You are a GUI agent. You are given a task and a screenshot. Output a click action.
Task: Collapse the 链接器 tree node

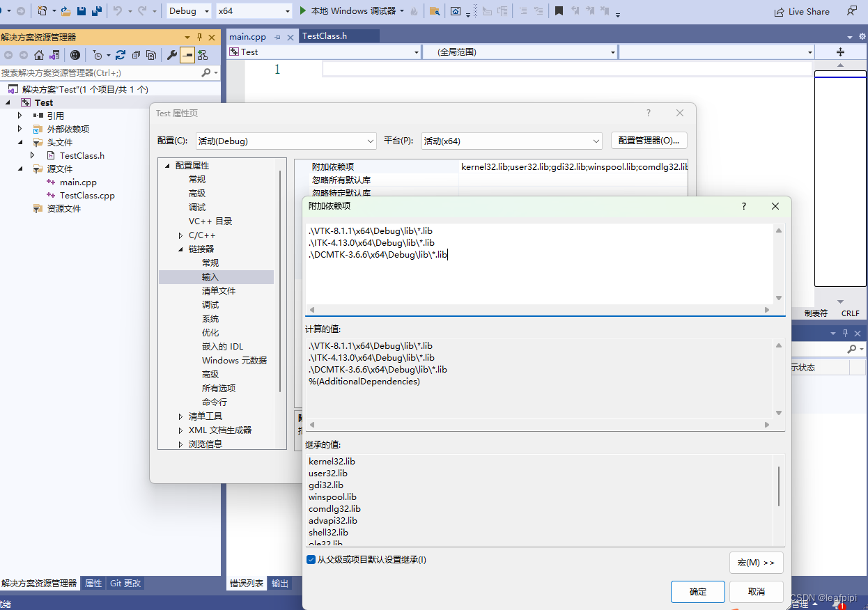(x=180, y=249)
